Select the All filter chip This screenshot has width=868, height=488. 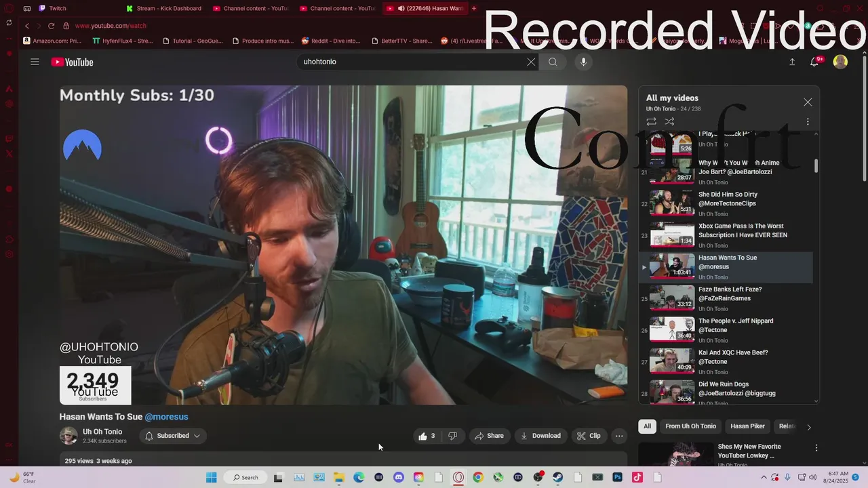click(x=648, y=426)
